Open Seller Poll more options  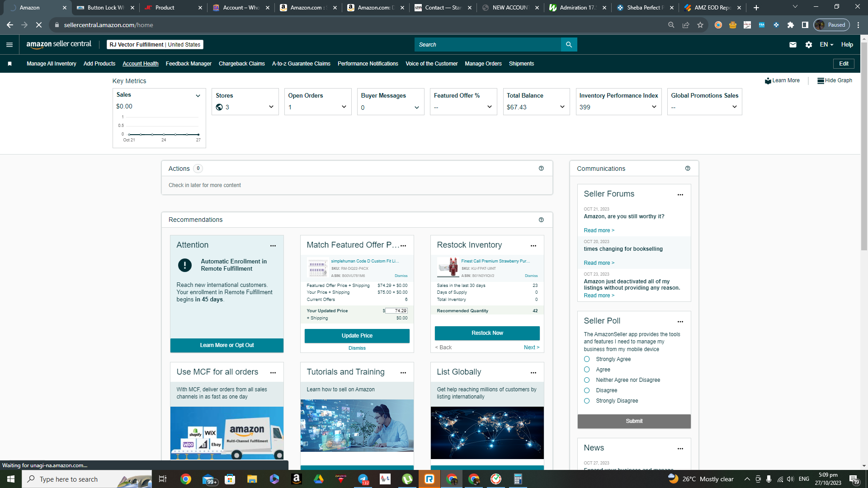click(x=680, y=322)
